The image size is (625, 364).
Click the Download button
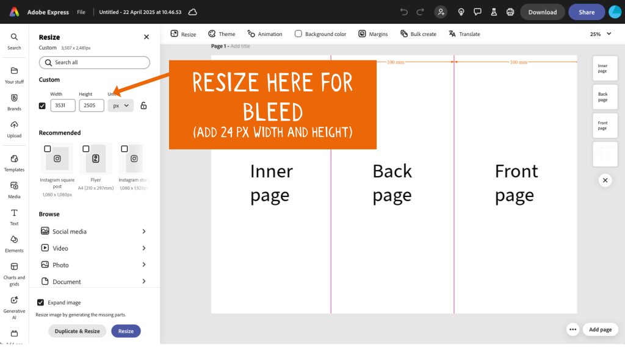click(542, 12)
